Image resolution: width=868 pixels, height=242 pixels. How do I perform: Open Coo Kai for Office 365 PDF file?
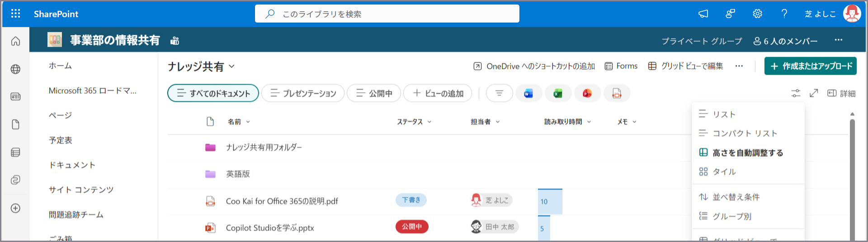pos(282,201)
